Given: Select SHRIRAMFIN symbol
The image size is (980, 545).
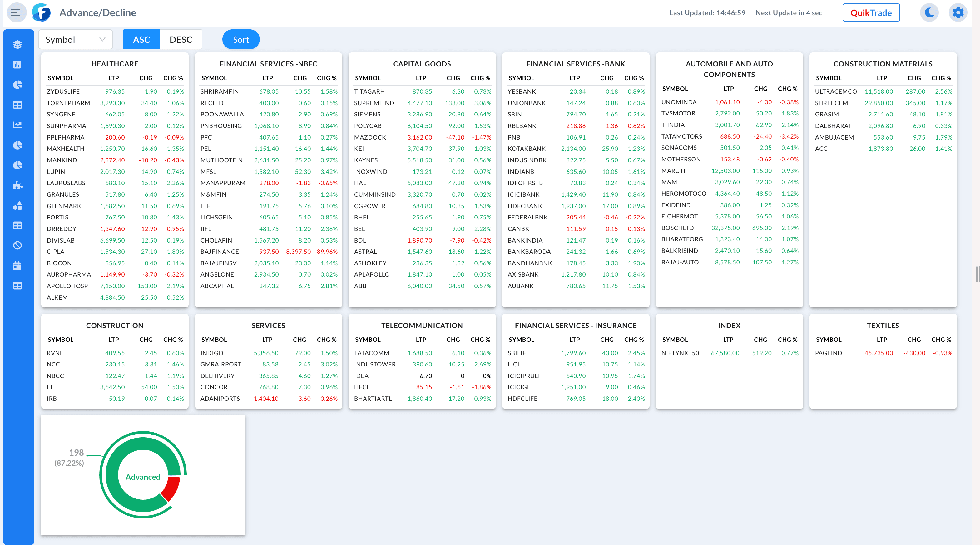Looking at the screenshot, I should click(220, 91).
